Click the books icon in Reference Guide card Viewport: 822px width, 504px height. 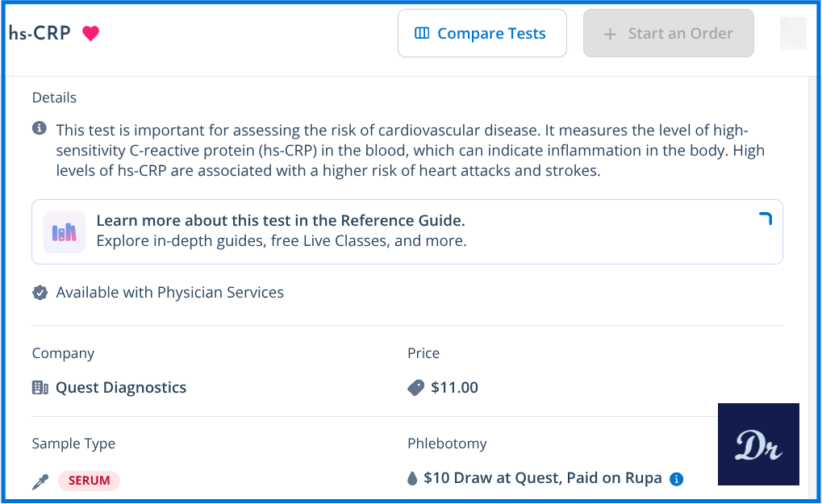tap(65, 232)
